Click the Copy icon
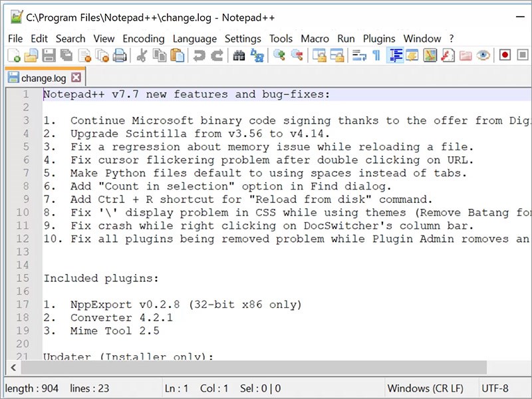Screen dimensions: 532x399 pos(160,55)
